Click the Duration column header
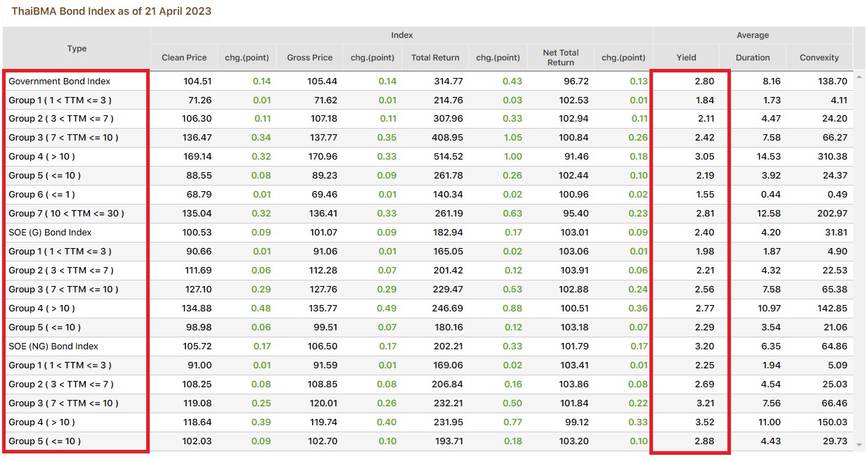Screen dimensions: 868x459 pos(753,57)
